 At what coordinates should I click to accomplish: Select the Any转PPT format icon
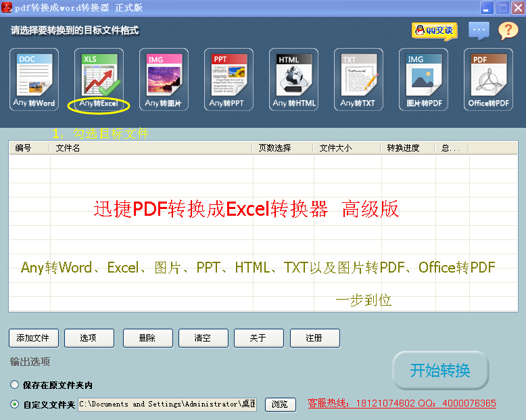tap(229, 80)
